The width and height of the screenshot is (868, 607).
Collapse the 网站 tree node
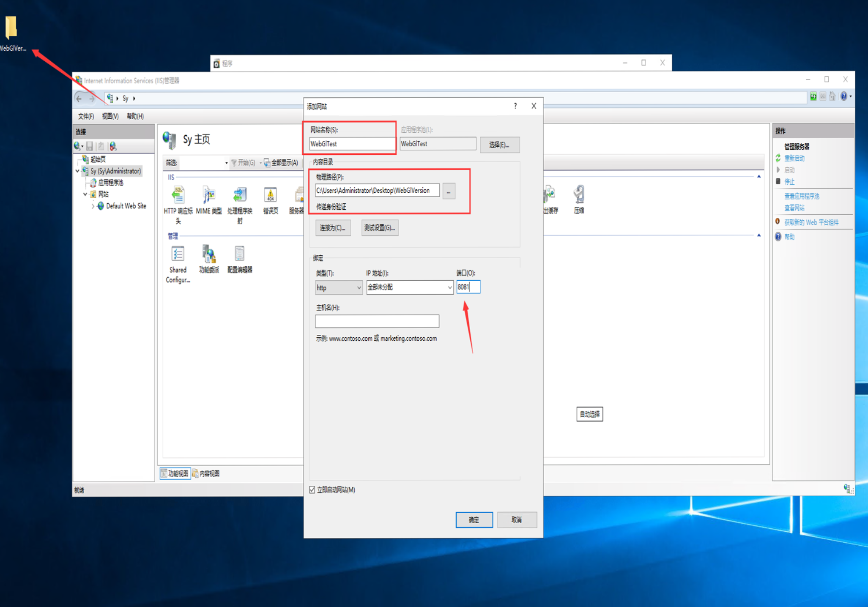[85, 194]
